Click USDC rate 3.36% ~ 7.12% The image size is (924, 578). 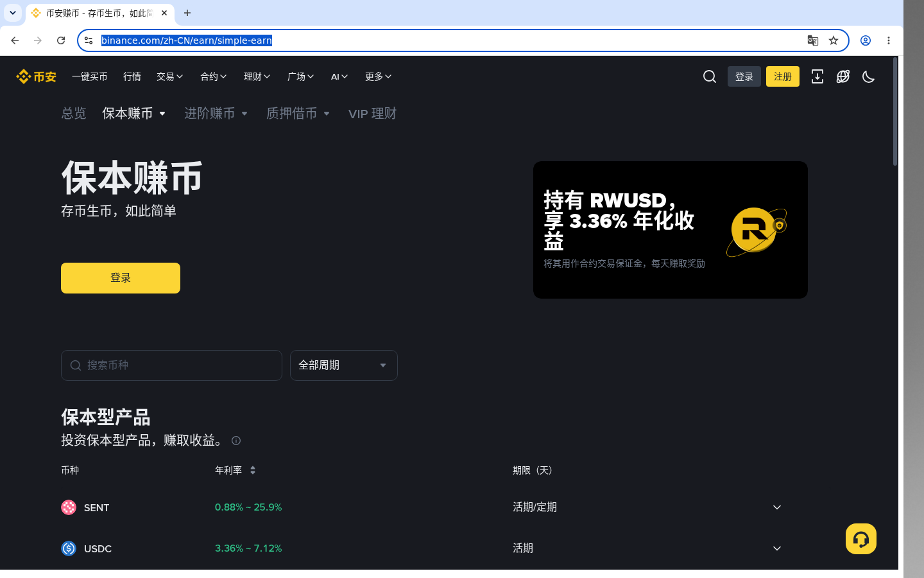tap(248, 548)
